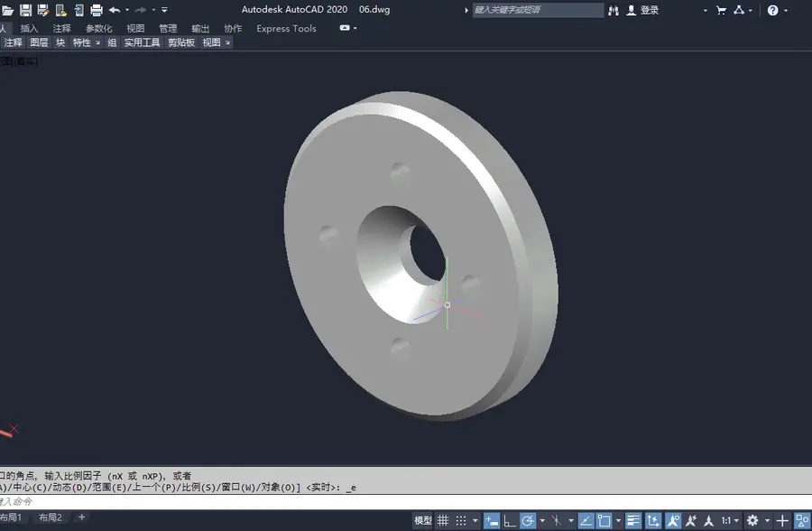Screen dimensions: 812x531
Task: Switch to the 参数化 ribbon tab
Action: [98, 29]
